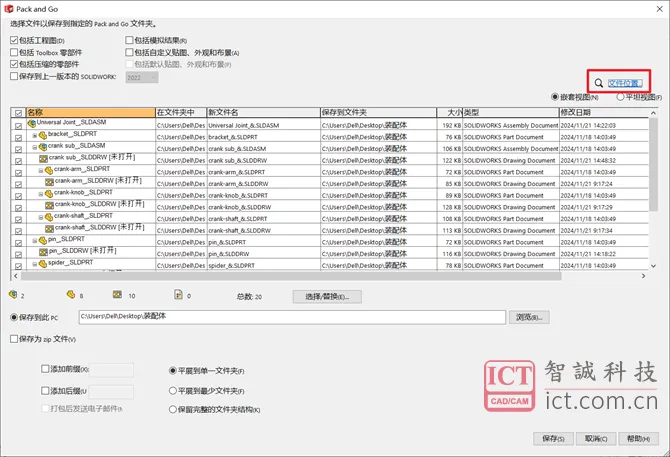Open the SOLIDWORKS version 2022 dropdown

142,77
